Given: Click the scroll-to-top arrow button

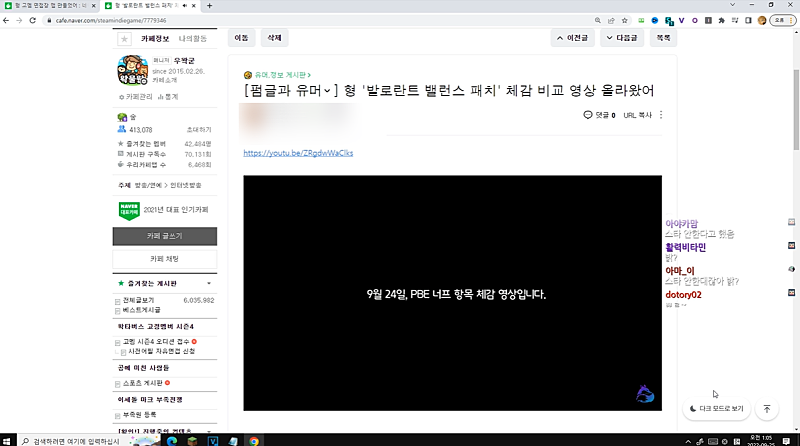Looking at the screenshot, I should pos(766,409).
